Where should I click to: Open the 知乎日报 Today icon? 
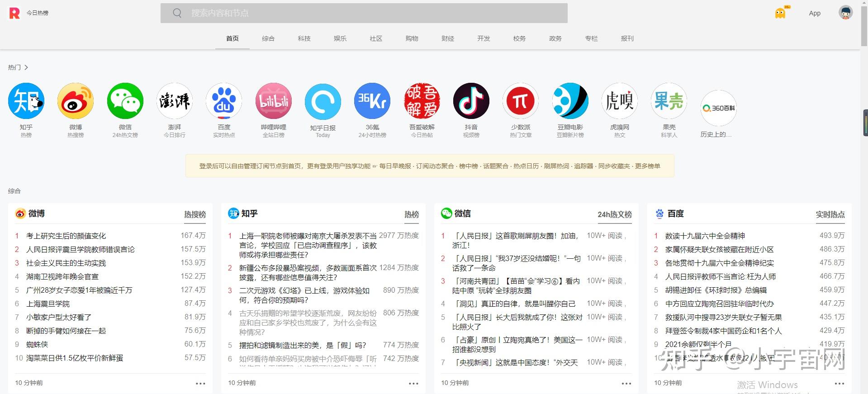click(x=323, y=101)
